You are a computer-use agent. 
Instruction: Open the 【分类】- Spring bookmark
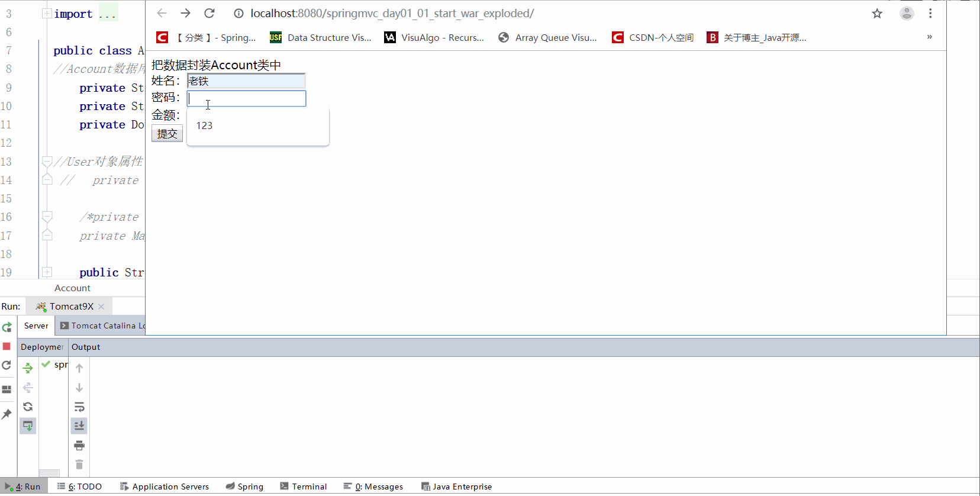coord(206,37)
